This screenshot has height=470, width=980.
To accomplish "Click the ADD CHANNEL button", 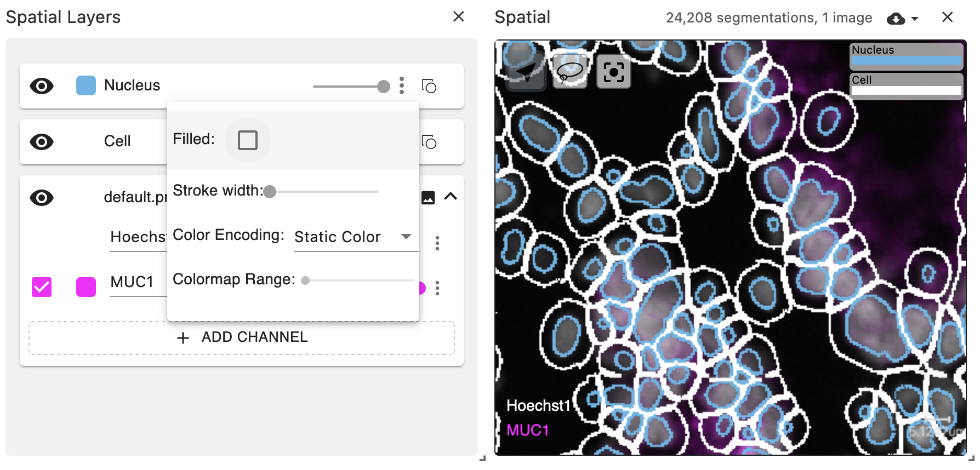I will pos(242,337).
